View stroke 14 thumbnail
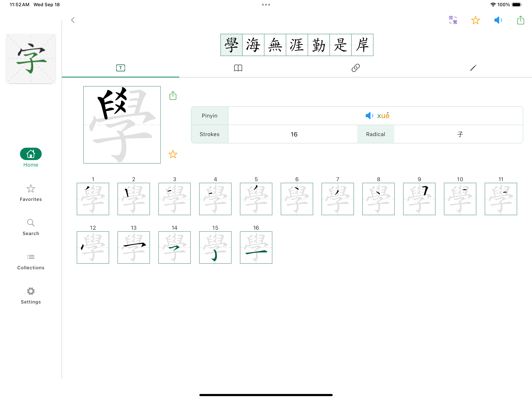 click(175, 247)
